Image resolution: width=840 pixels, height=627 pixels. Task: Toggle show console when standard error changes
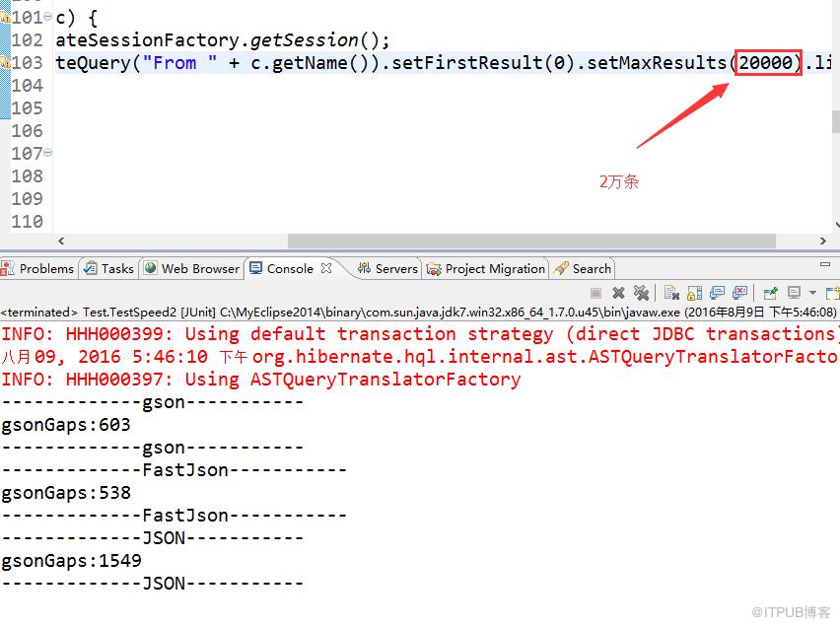739,293
